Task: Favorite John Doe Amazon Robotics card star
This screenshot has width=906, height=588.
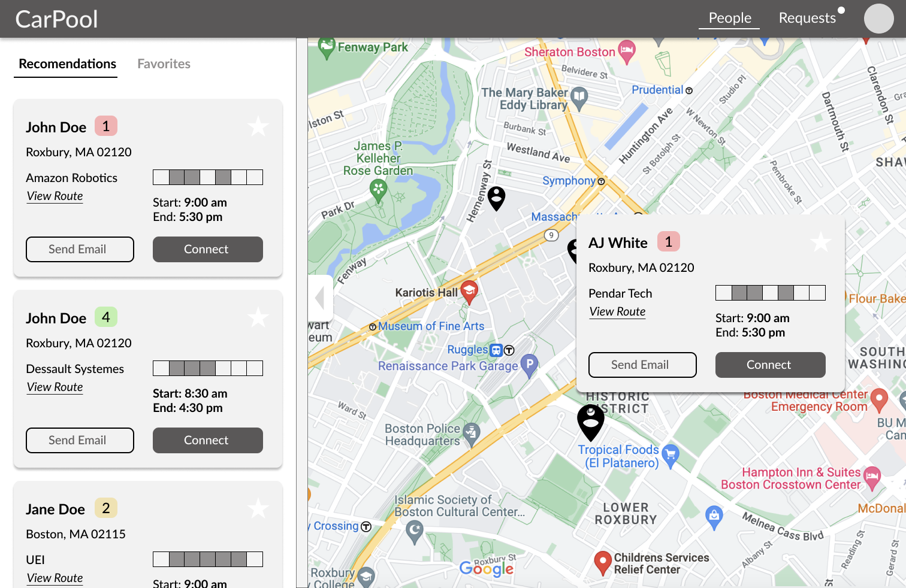Action: pos(258,126)
